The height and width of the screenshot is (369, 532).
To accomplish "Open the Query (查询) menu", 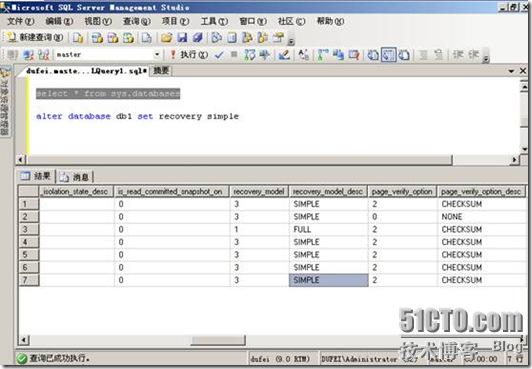I will [x=137, y=21].
